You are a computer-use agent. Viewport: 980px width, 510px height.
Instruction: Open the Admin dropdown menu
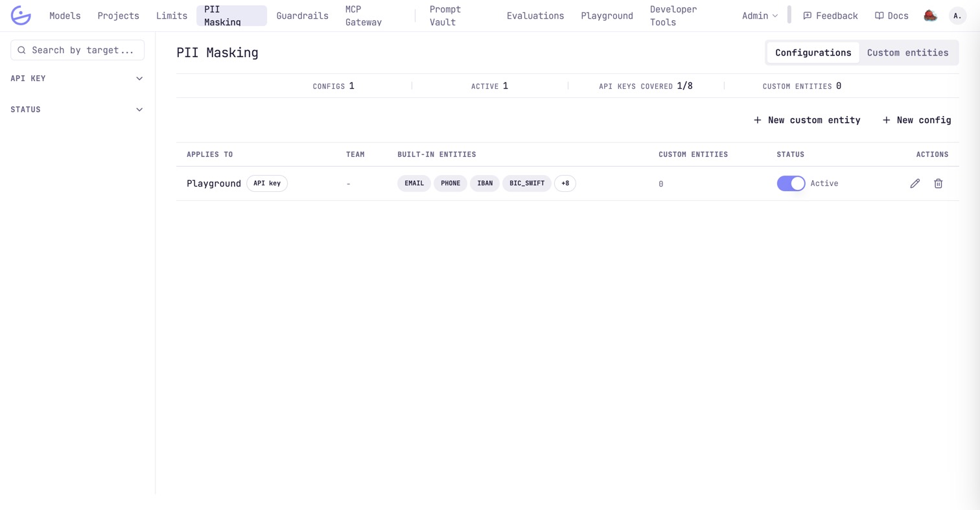tap(760, 16)
